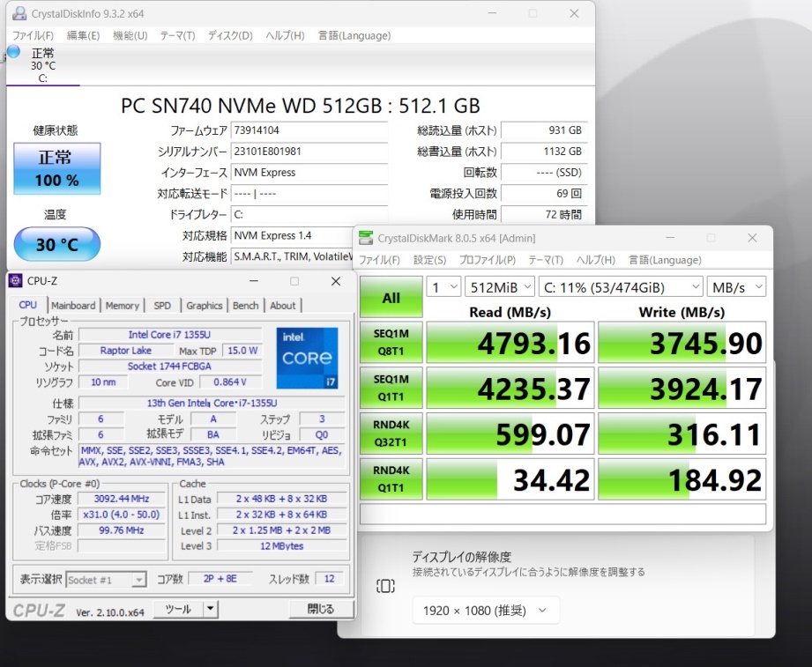Switch to the SPD tab in CPU-Z
812x667 pixels.
162,306
